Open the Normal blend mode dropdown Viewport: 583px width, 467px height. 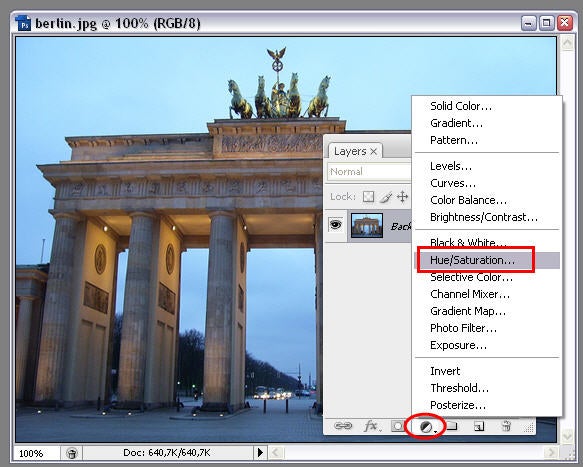coord(369,172)
